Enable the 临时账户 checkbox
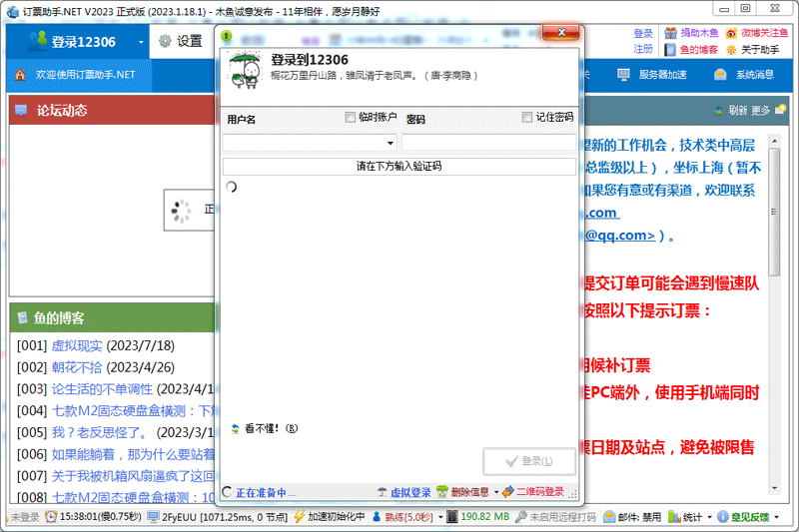This screenshot has height=532, width=799. click(351, 117)
